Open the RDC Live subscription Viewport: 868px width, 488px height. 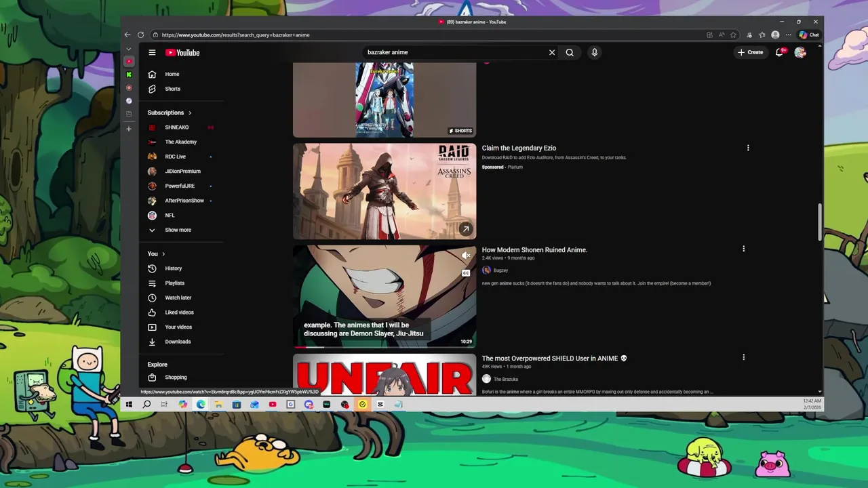pos(182,157)
